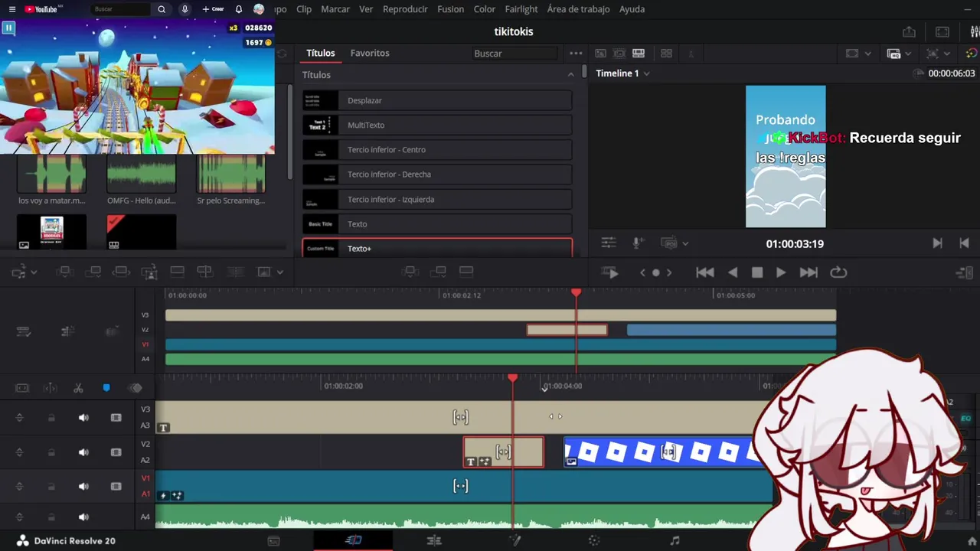Image resolution: width=980 pixels, height=551 pixels.
Task: Click the full screen viewer icon
Action: point(942,31)
